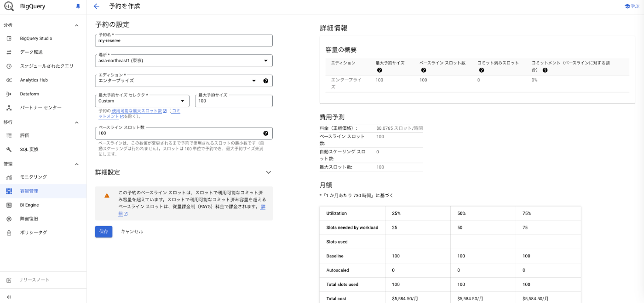Image resolution: width=644 pixels, height=303 pixels.
Task: Click the 評価 list icon
Action: coord(9,135)
